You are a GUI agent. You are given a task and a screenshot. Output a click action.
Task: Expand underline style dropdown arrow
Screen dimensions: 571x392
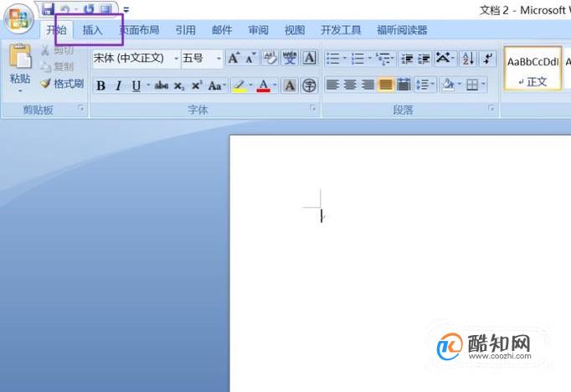(148, 85)
